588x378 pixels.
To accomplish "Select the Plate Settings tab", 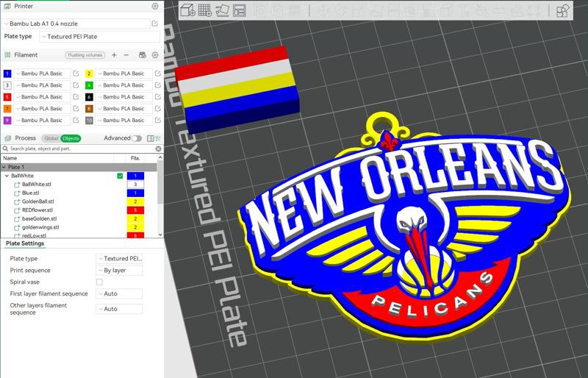I will (x=25, y=243).
